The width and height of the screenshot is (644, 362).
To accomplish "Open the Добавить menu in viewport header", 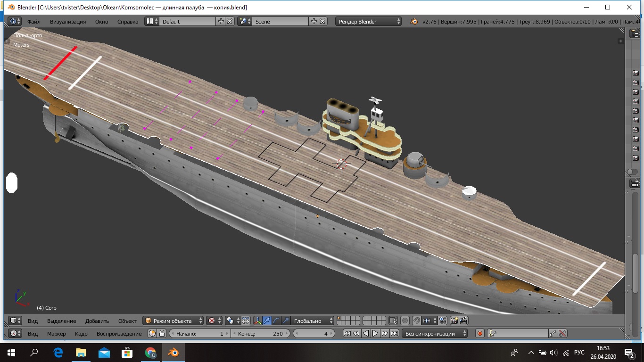I will (97, 321).
